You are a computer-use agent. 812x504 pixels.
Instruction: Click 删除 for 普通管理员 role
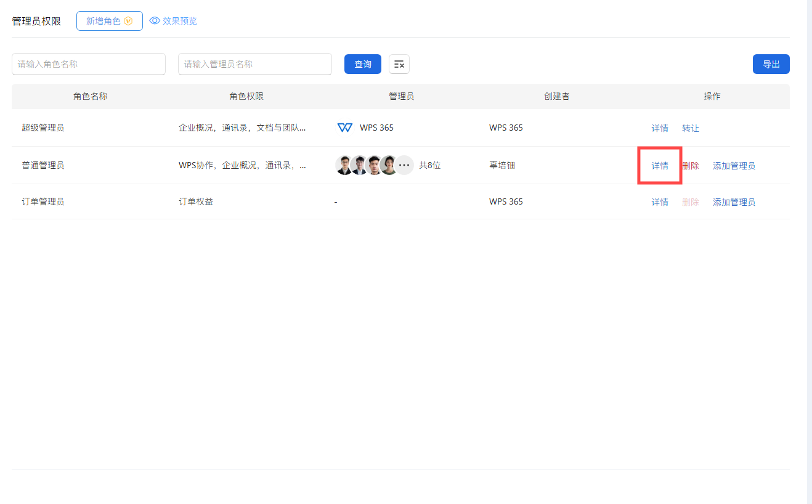coord(691,166)
